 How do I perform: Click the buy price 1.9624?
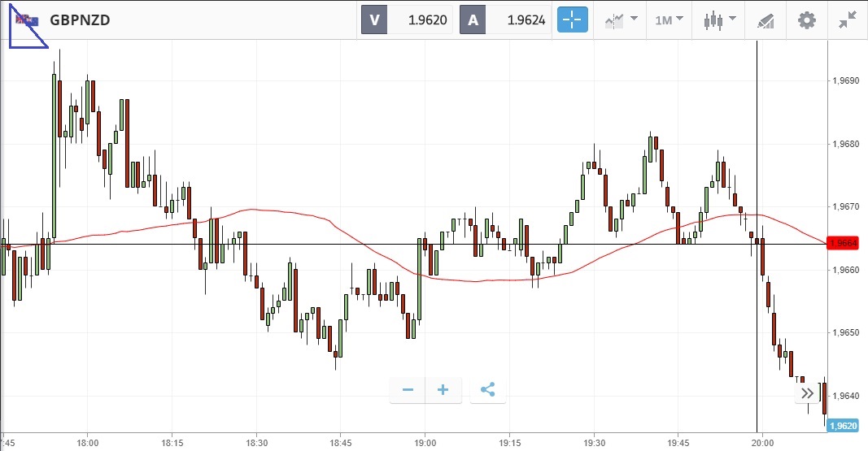click(x=526, y=20)
